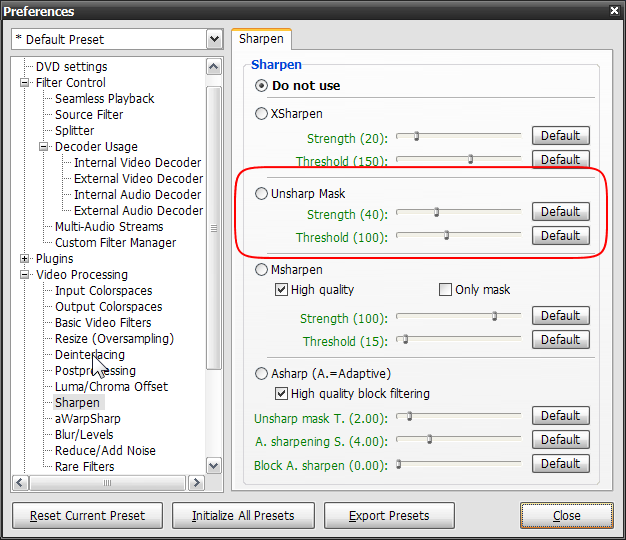Enable the Only mask checkbox
This screenshot has width=626, height=540.
pyautogui.click(x=446, y=290)
